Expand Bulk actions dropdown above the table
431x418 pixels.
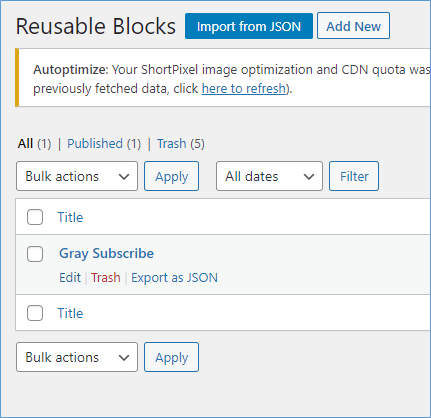77,176
